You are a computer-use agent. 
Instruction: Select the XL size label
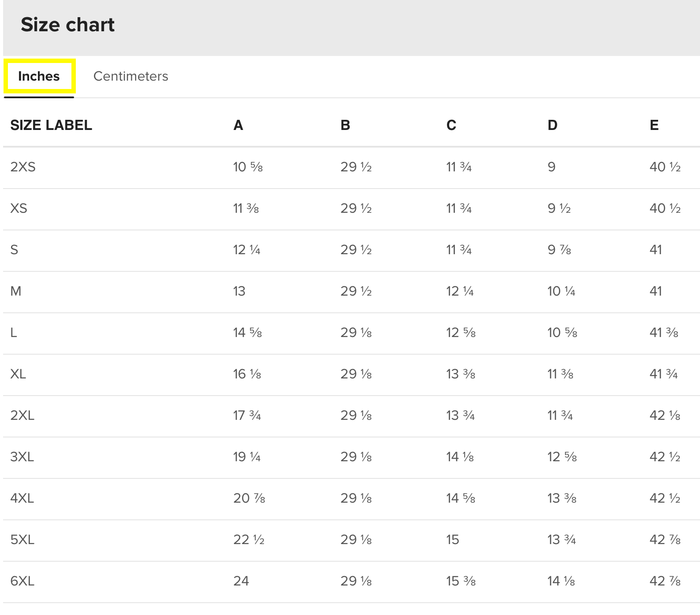point(18,374)
